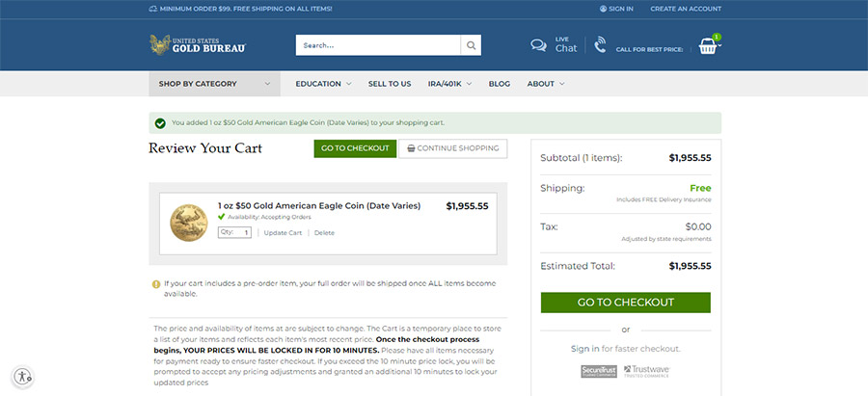
Task: Click the green success checkmark icon
Action: (x=160, y=122)
